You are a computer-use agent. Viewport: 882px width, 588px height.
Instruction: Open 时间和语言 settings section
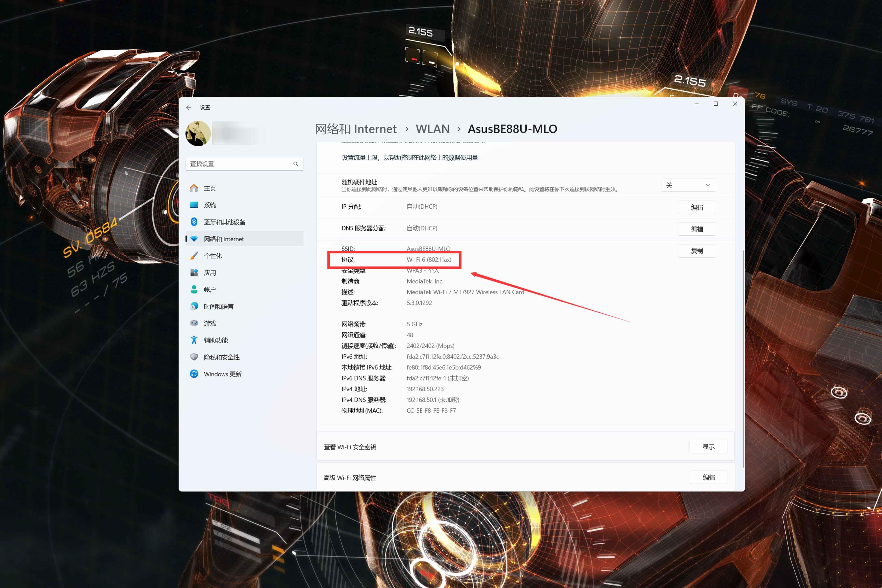218,306
